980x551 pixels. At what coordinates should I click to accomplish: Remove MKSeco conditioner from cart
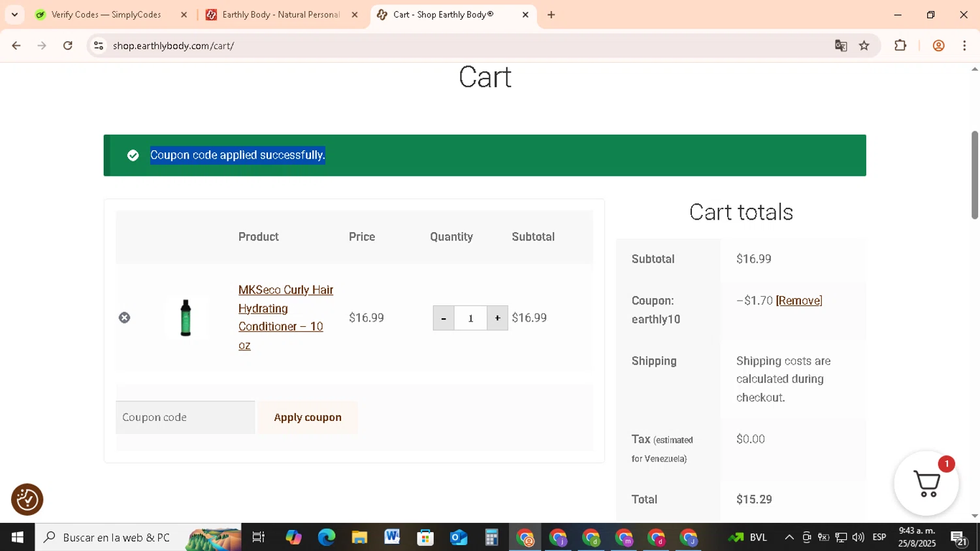pos(124,318)
